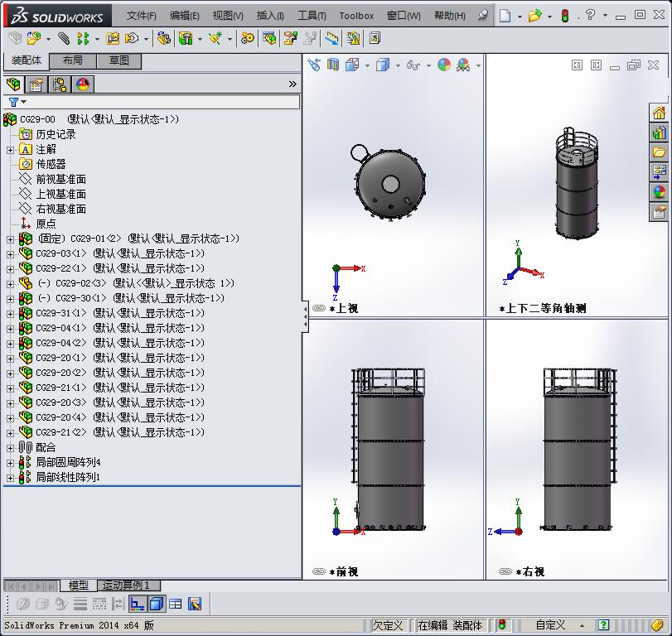The image size is (672, 636).
Task: Open the Display Style dropdown arrow
Action: tap(398, 64)
